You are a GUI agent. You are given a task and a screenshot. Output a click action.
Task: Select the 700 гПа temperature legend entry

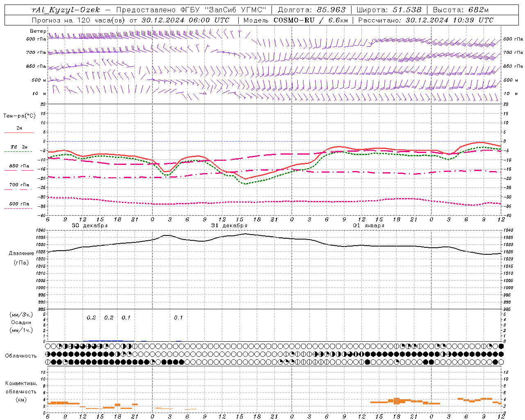click(19, 185)
